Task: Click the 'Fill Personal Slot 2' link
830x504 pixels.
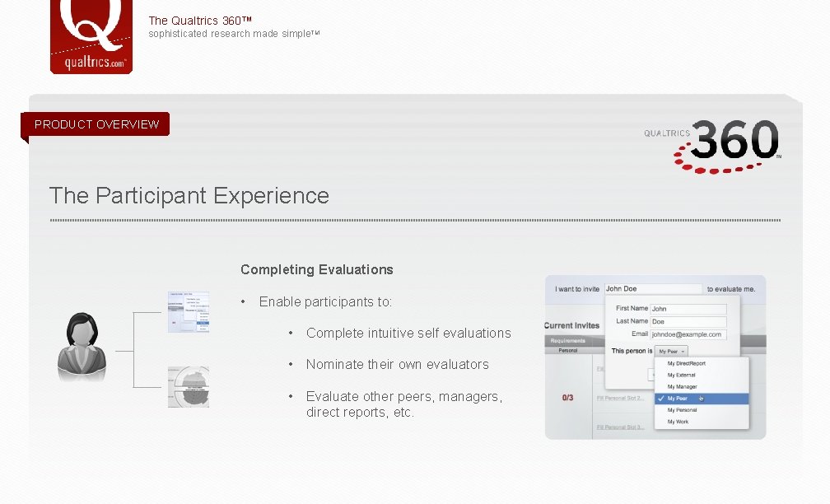Action: tap(620, 398)
